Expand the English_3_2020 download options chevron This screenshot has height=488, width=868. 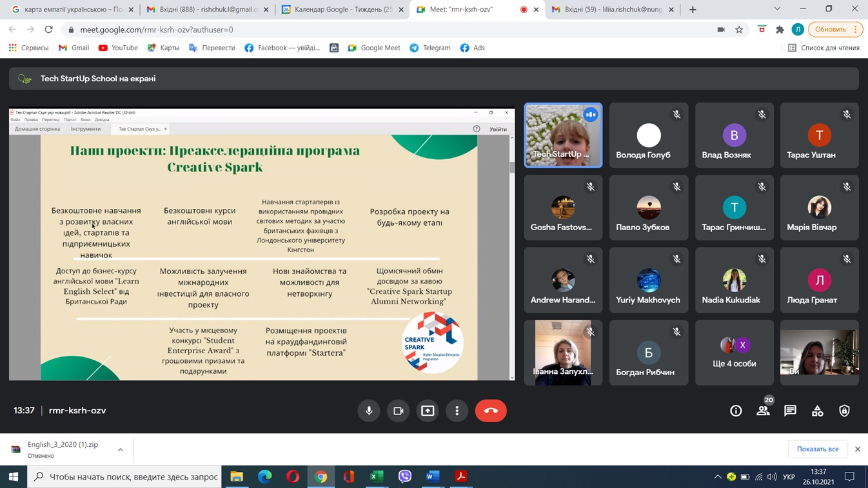tap(121, 449)
